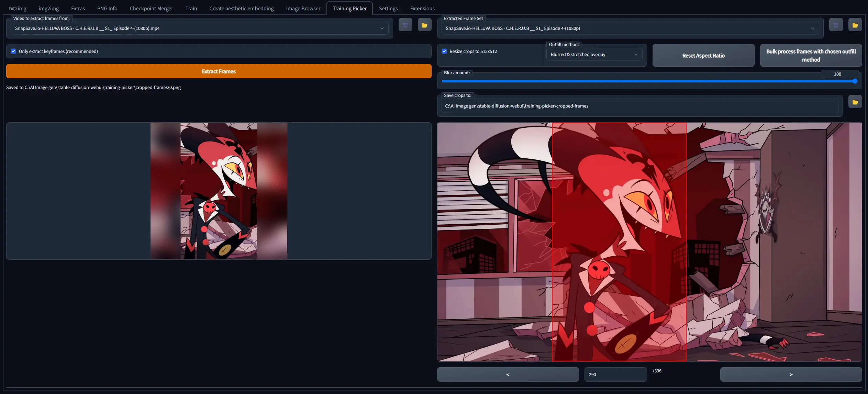The height and width of the screenshot is (394, 868).
Task: Expand the Video to extract frames dropdown
Action: [x=200, y=28]
